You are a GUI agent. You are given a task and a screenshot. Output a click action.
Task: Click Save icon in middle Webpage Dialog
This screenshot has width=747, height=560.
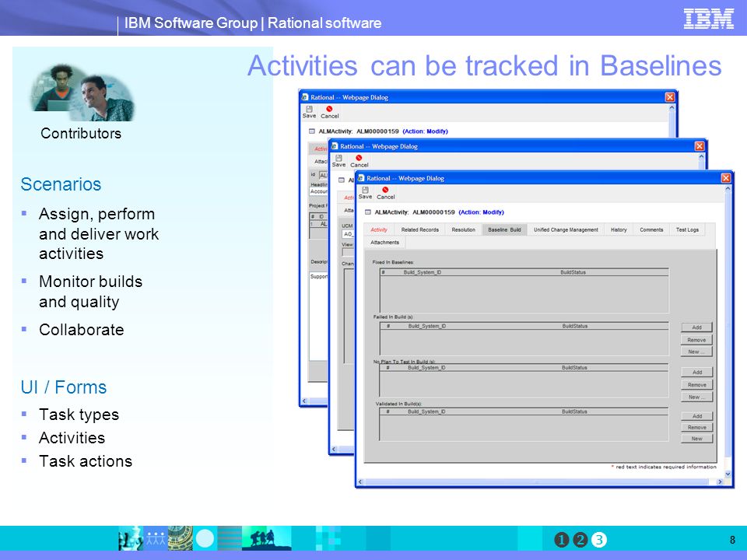pyautogui.click(x=338, y=158)
